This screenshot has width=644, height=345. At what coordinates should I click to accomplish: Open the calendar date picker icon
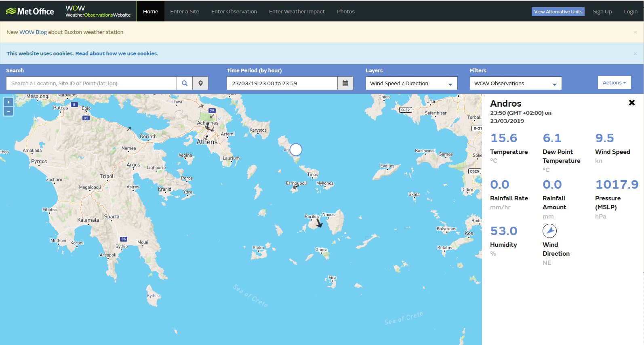point(345,83)
